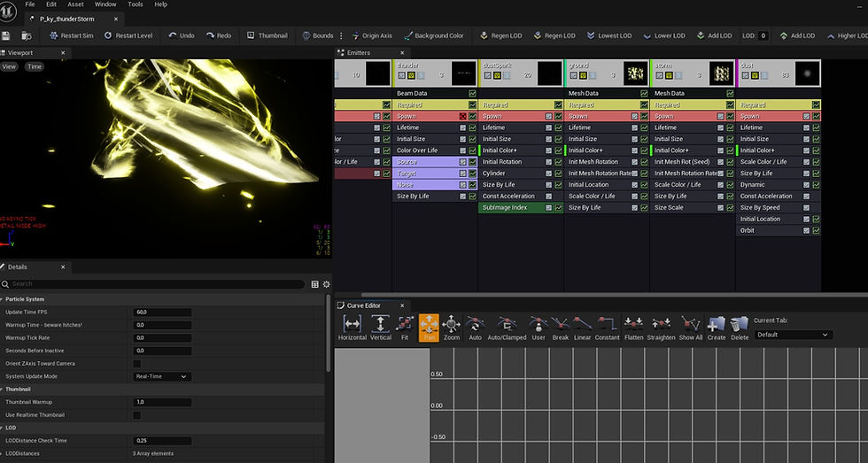The height and width of the screenshot is (463, 868).
Task: Collapse the LOD section
Action: [x=2, y=428]
